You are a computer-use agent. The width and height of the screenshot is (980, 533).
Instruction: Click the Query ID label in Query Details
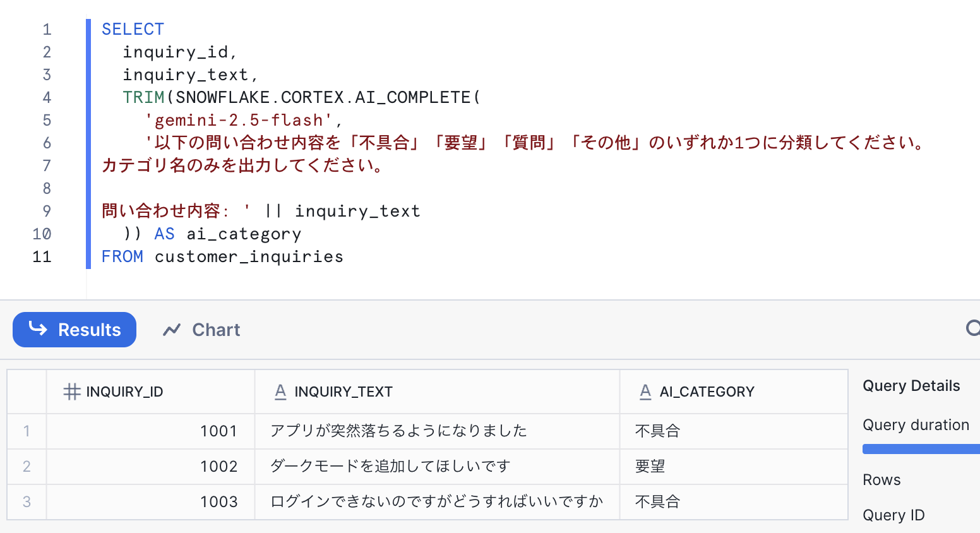coord(893,515)
